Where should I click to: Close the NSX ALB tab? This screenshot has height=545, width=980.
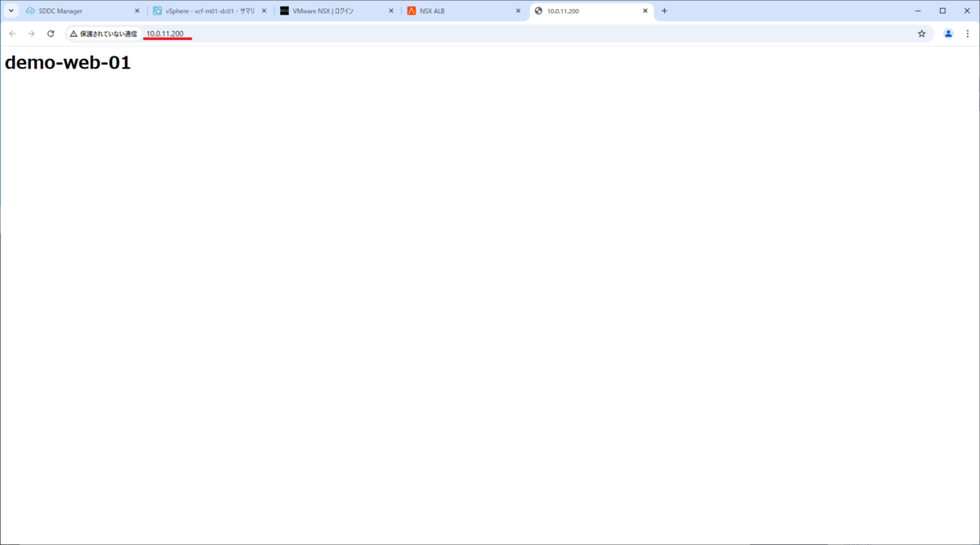point(518,11)
